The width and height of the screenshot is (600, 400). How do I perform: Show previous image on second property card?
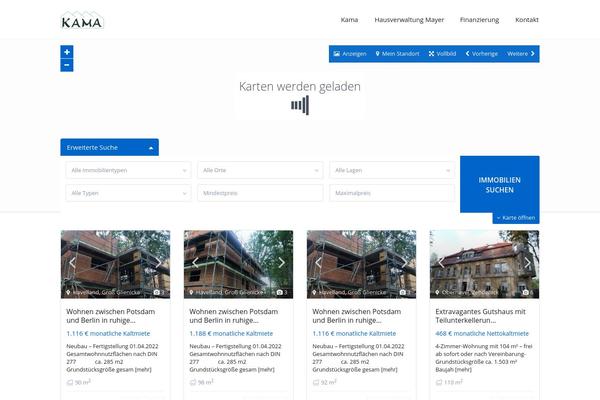[196, 263]
